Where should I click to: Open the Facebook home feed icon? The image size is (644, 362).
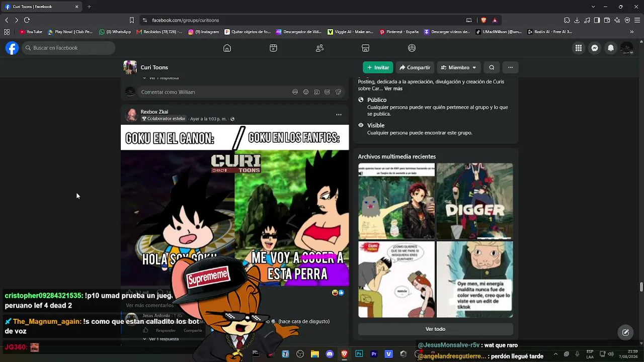(227, 48)
